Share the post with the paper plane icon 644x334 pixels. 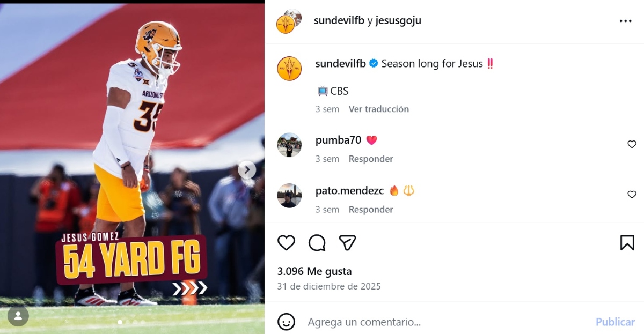pyautogui.click(x=348, y=243)
